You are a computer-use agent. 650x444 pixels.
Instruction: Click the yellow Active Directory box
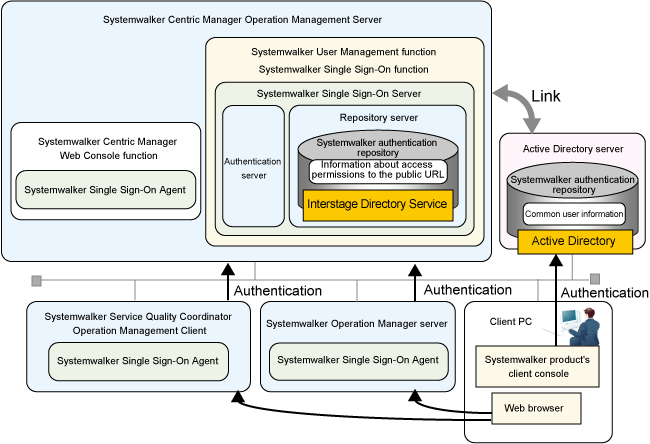(575, 242)
